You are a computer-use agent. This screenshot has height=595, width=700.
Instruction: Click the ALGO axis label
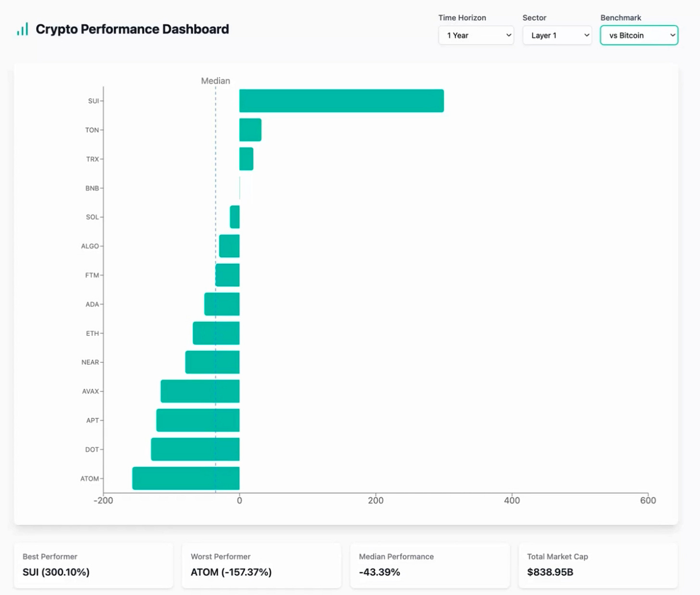90,246
